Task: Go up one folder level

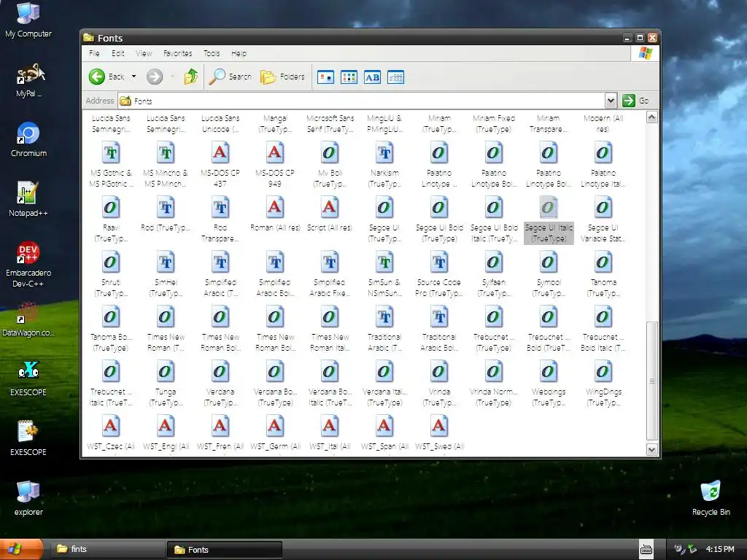Action: tap(191, 77)
